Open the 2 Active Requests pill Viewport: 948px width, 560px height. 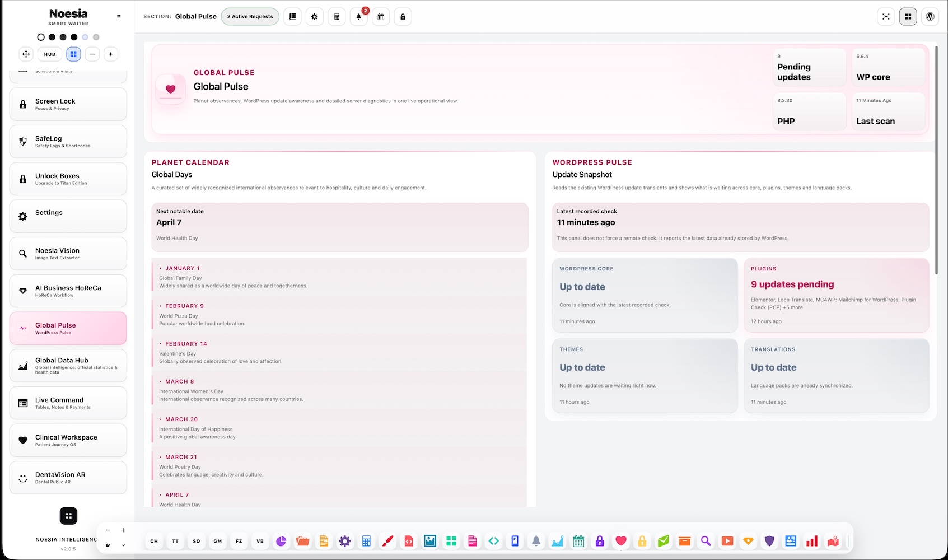[x=250, y=17]
